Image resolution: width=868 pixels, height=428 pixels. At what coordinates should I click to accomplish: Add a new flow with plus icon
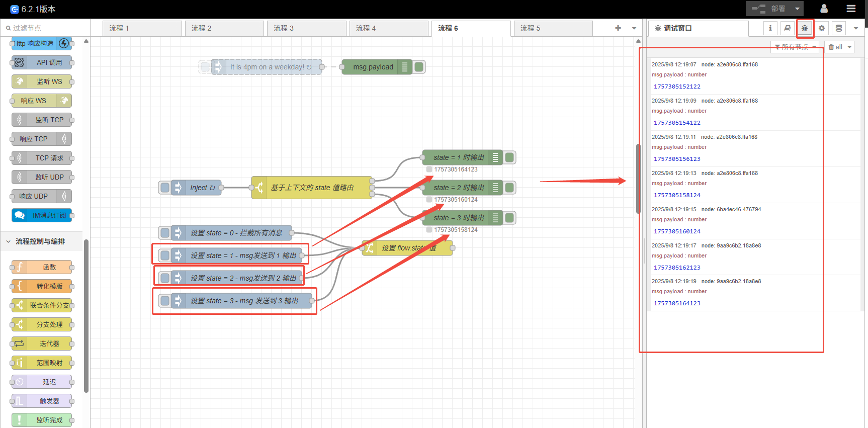(x=618, y=28)
